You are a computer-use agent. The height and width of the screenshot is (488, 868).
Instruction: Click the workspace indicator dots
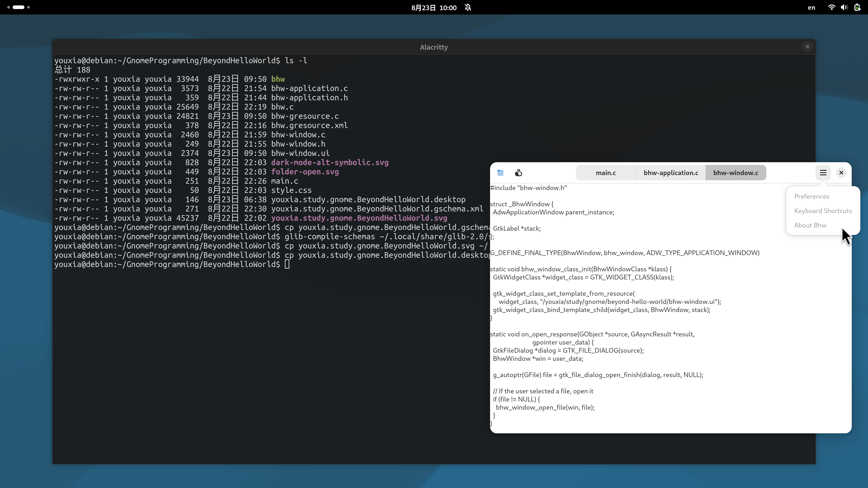click(18, 7)
